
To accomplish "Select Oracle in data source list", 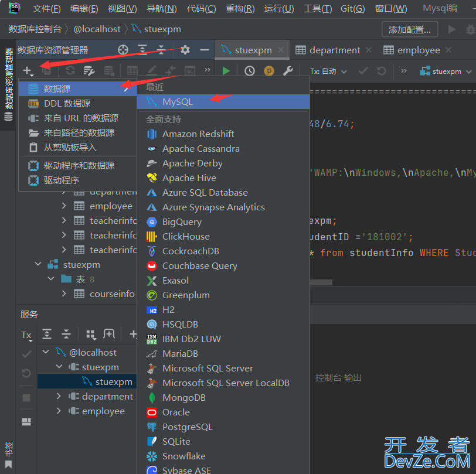I will tap(223, 412).
